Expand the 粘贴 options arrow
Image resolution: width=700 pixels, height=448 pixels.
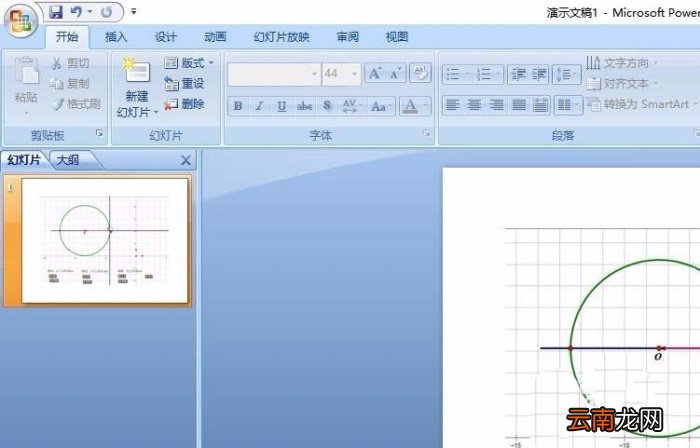(26, 112)
